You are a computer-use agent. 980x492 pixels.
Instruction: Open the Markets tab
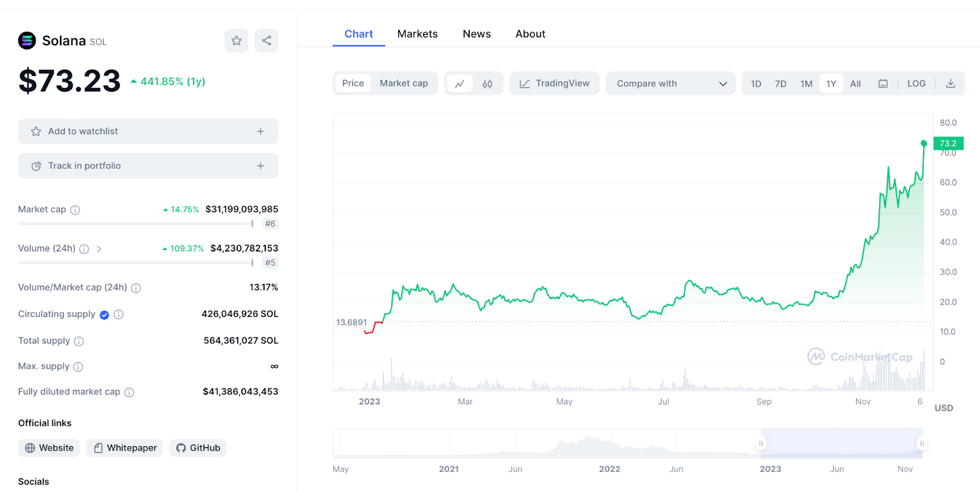pos(418,34)
